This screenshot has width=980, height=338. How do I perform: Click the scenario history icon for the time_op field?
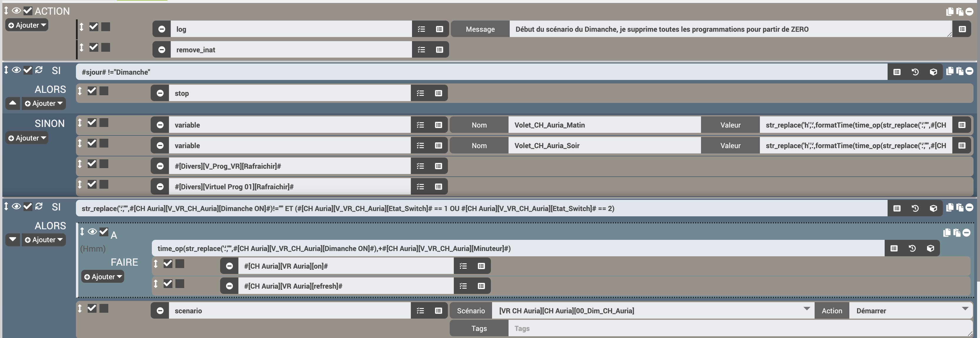tap(912, 248)
